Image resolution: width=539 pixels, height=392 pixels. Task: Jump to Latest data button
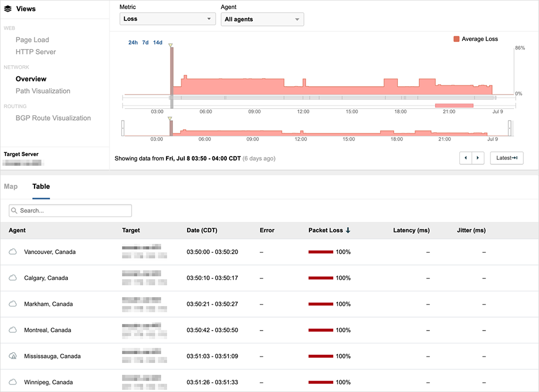(x=507, y=158)
